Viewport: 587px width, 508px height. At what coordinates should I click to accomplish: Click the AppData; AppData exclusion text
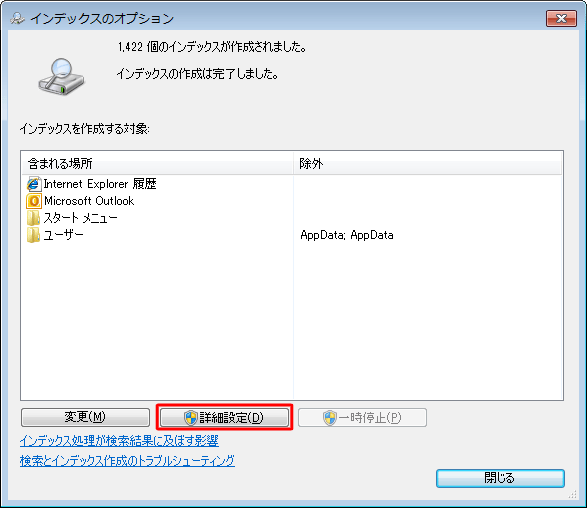coord(347,235)
